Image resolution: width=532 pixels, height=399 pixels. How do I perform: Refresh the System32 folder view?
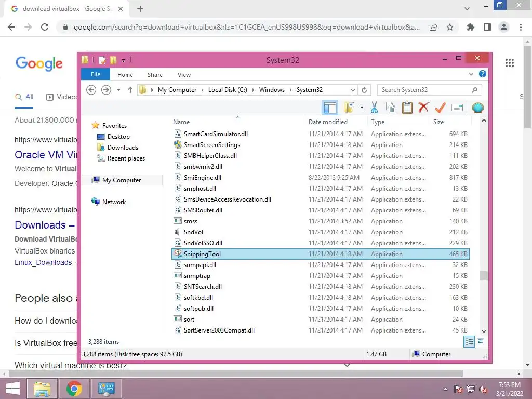(x=364, y=90)
